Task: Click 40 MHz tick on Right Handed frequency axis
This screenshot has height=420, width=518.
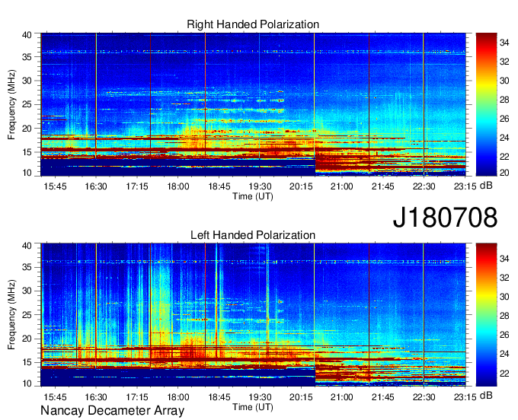Action: (x=27, y=35)
